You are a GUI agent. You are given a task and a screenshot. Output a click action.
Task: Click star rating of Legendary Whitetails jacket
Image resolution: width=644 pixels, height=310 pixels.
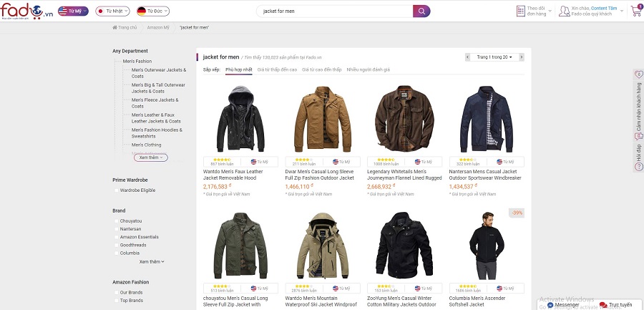pos(386,160)
